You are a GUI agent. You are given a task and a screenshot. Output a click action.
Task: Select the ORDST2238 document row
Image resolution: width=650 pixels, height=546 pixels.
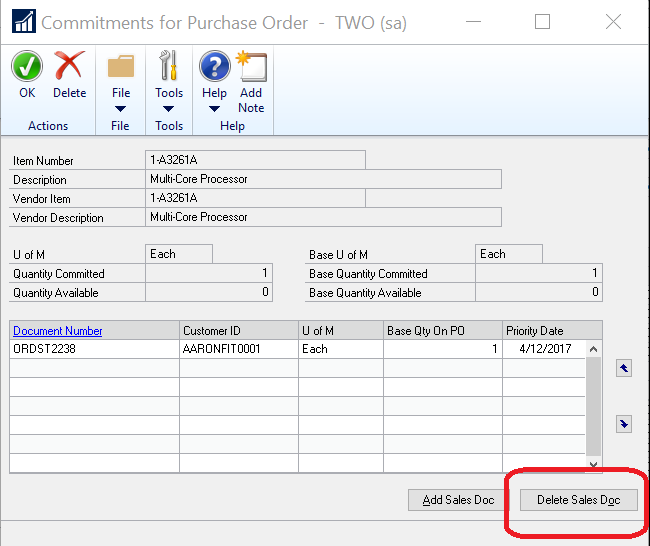(297, 349)
